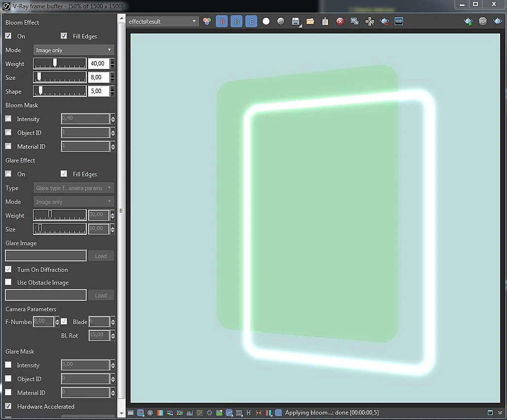Render last with rightmost teapot icon

(498, 21)
